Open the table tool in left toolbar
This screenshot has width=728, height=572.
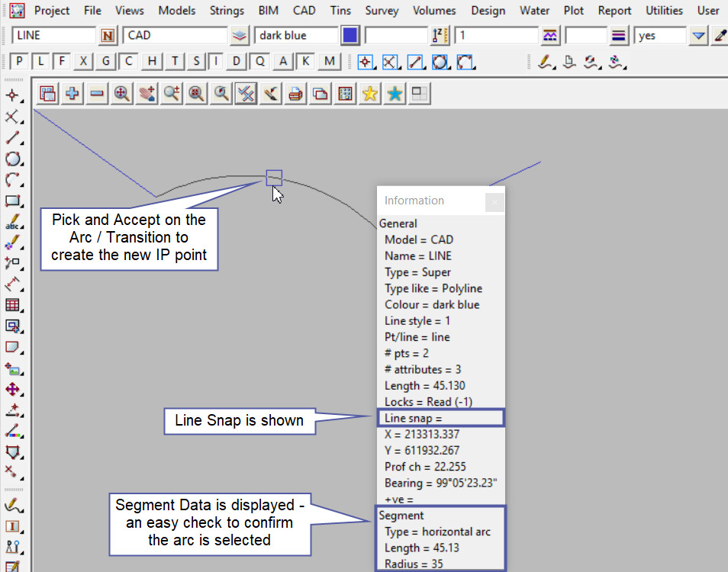pyautogui.click(x=13, y=305)
